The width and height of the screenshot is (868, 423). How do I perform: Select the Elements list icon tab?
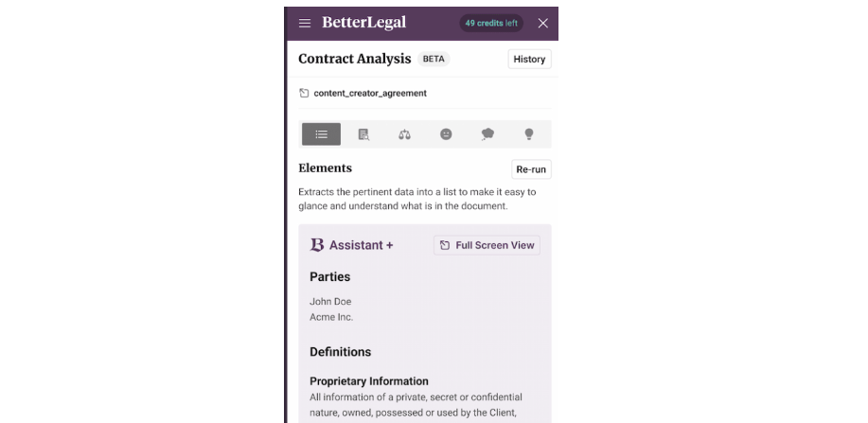click(x=321, y=134)
